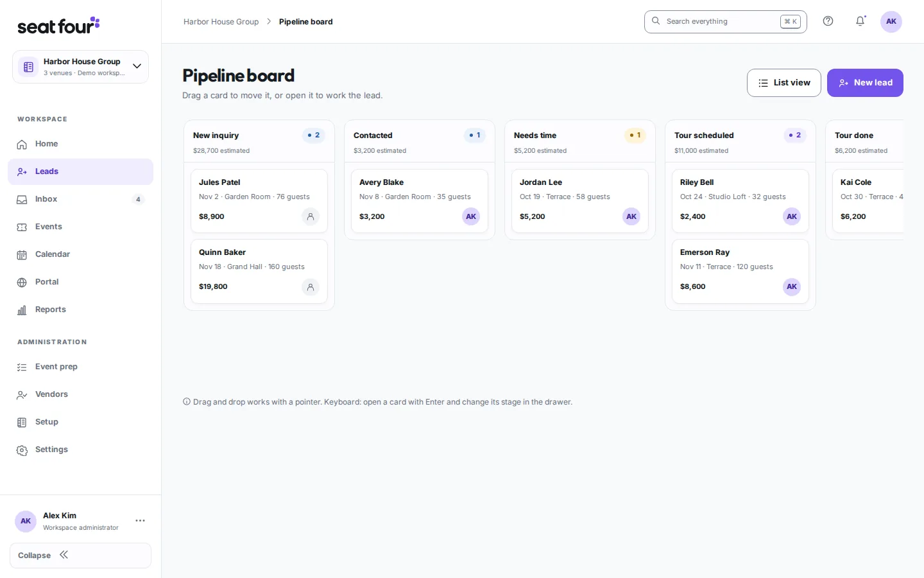This screenshot has height=578, width=924.
Task: Open the notifications bell icon
Action: tap(860, 21)
